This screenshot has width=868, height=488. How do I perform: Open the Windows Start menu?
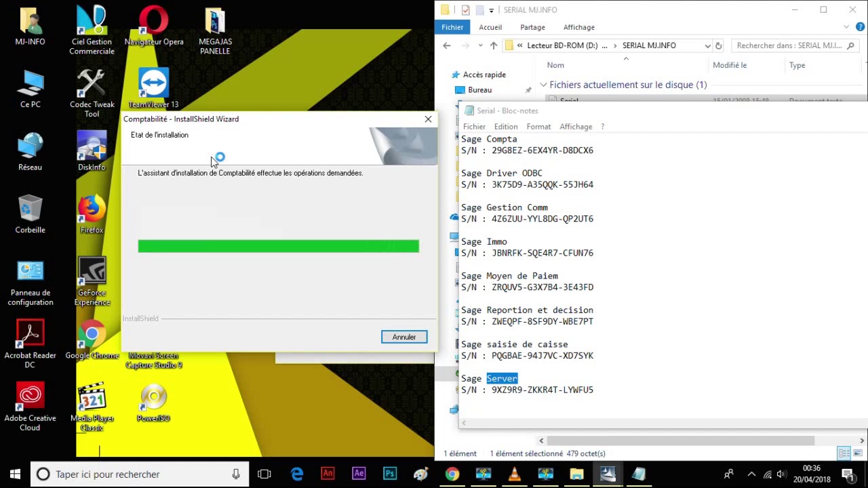[15, 474]
